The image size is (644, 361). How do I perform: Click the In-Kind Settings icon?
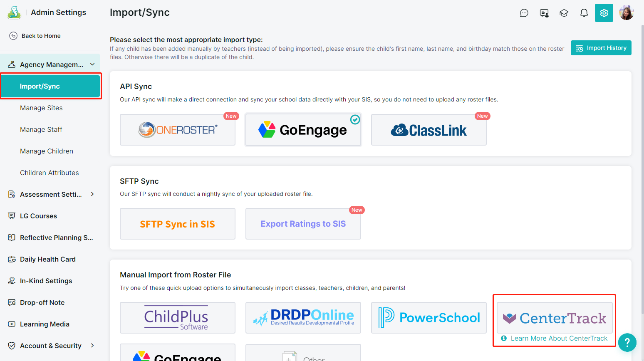(x=12, y=281)
